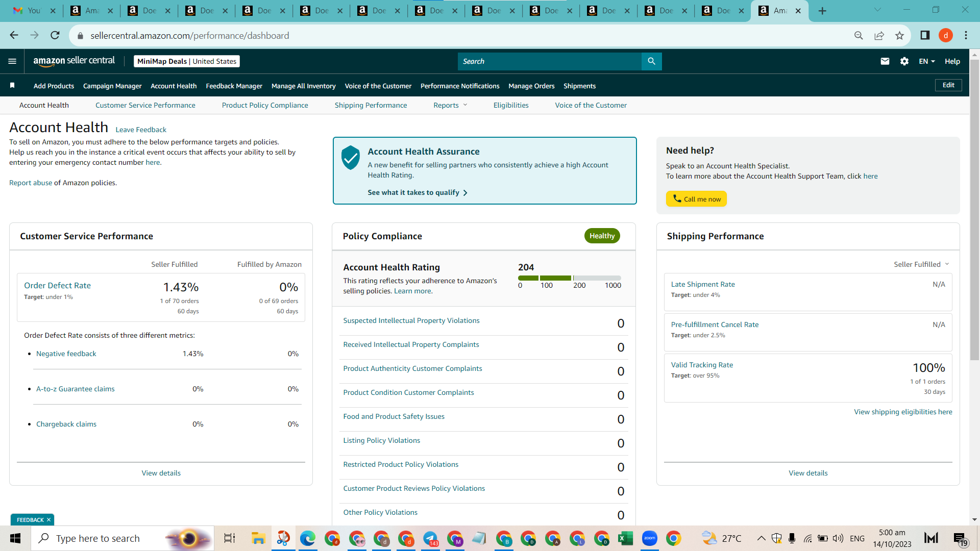Open File Explorer from taskbar
Image resolution: width=980 pixels, height=551 pixels.
258,538
